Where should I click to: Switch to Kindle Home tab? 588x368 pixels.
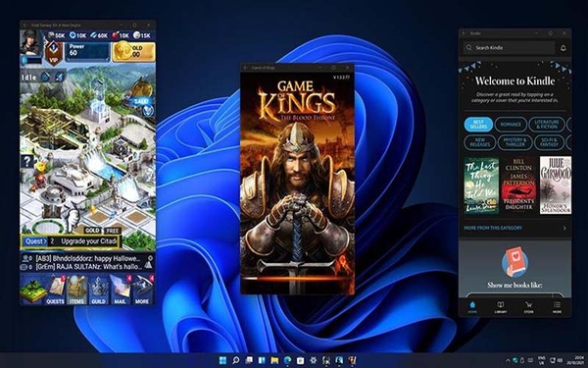(472, 307)
